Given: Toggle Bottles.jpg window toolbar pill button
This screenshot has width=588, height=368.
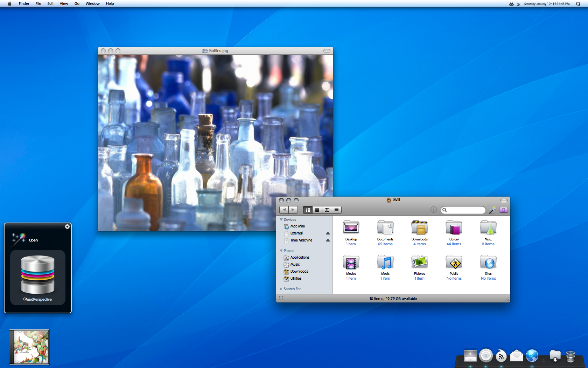Looking at the screenshot, I should pyautogui.click(x=327, y=51).
